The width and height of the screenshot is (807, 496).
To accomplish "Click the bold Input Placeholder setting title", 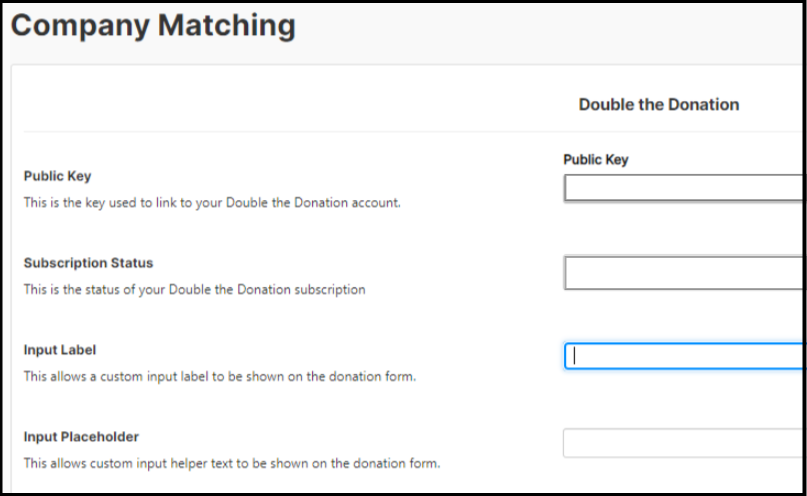I will coord(82,437).
